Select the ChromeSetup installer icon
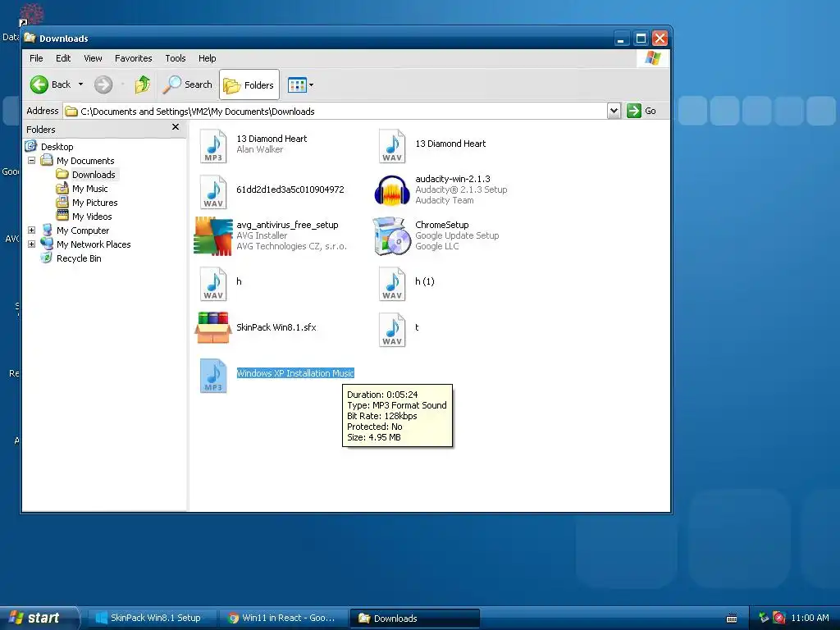The image size is (840, 630). 392,235
